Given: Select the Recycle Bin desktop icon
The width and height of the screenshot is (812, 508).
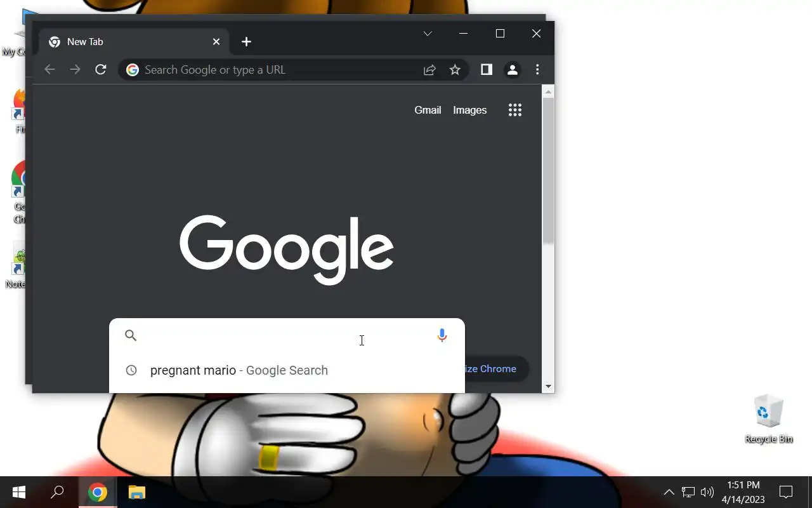Looking at the screenshot, I should (768, 418).
